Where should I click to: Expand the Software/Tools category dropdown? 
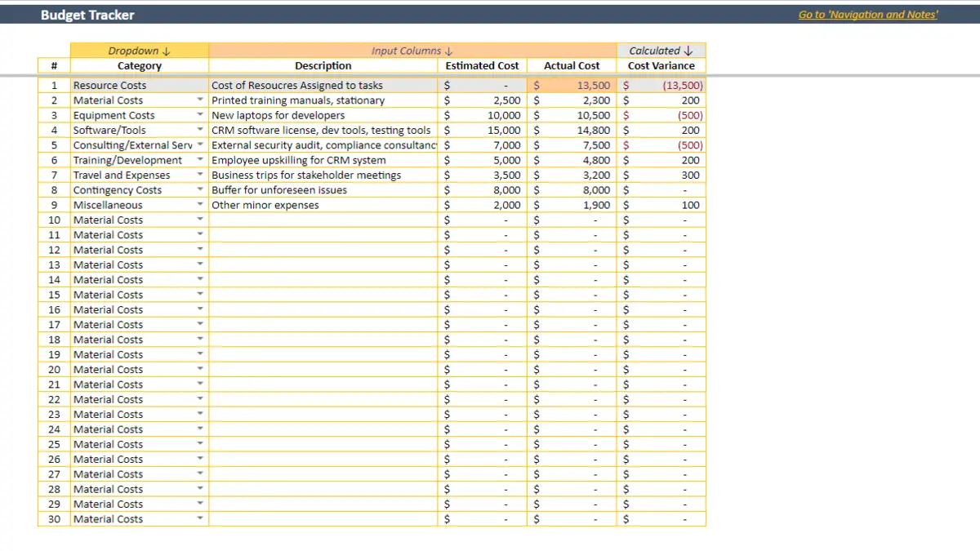200,130
